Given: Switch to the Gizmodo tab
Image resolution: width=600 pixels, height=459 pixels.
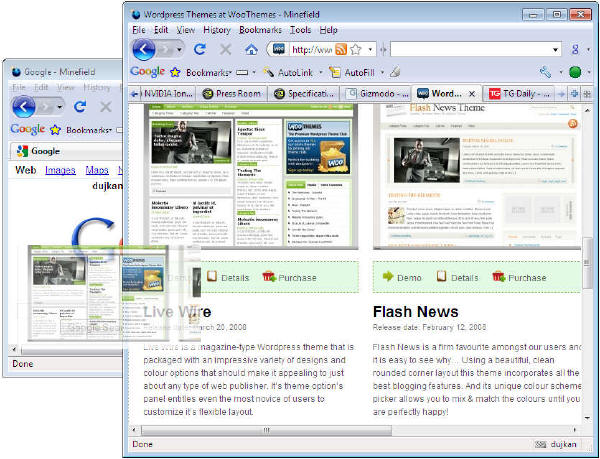Looking at the screenshot, I should pyautogui.click(x=376, y=94).
